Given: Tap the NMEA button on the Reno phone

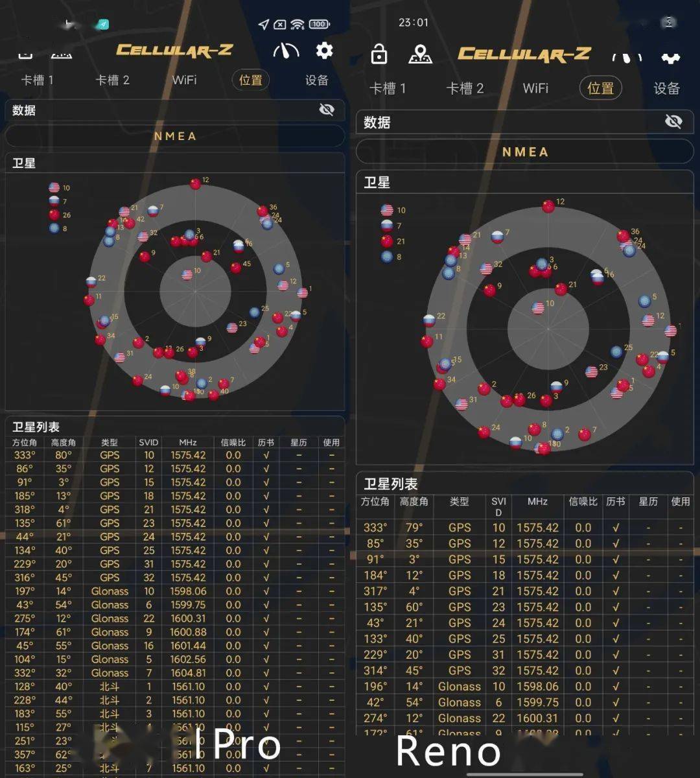Looking at the screenshot, I should point(525,152).
